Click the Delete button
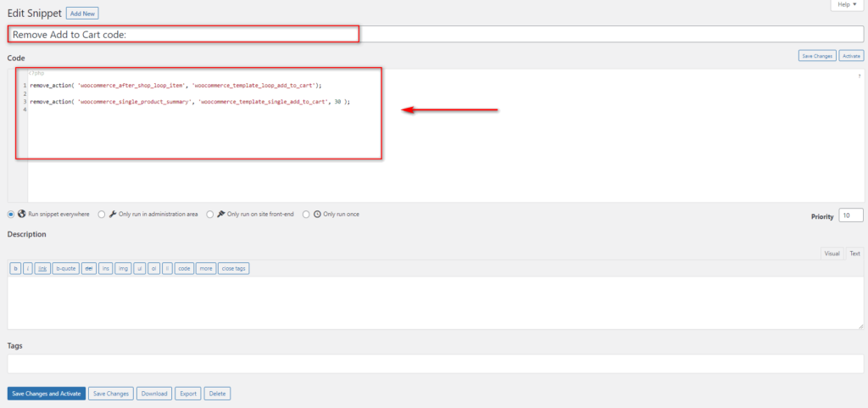The image size is (868, 408). coord(218,394)
